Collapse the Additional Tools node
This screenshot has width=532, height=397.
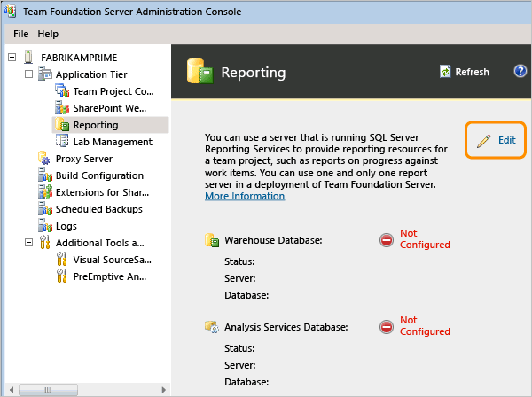pos(29,244)
